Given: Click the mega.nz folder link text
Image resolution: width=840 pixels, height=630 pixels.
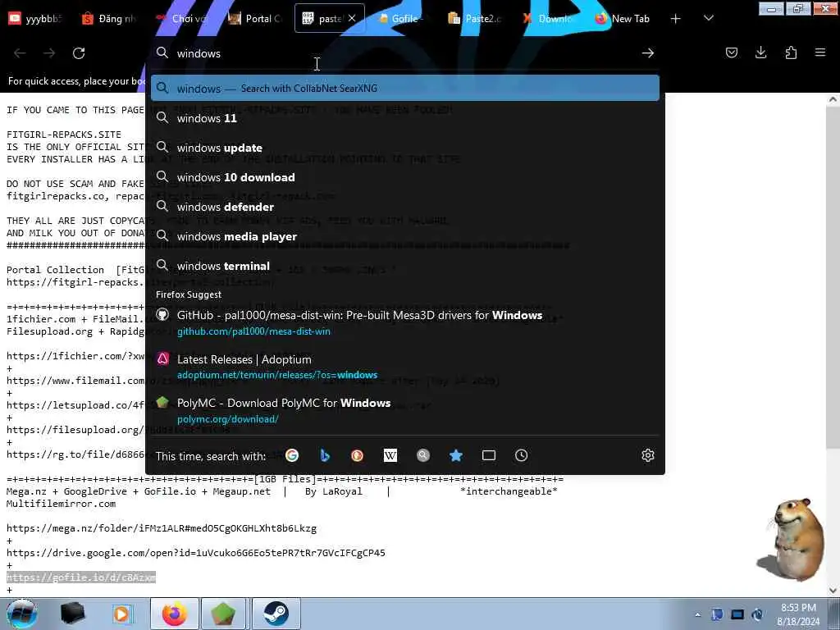Looking at the screenshot, I should click(162, 528).
